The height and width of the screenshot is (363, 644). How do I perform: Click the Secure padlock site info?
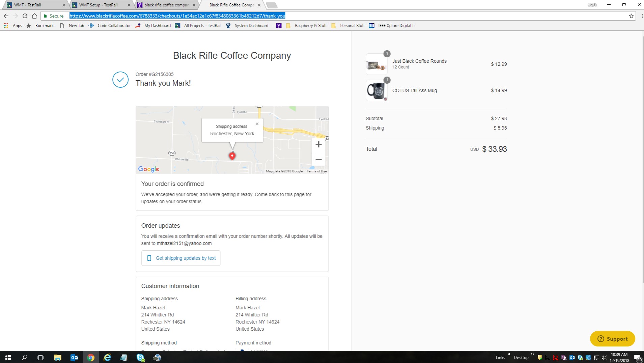pyautogui.click(x=54, y=16)
